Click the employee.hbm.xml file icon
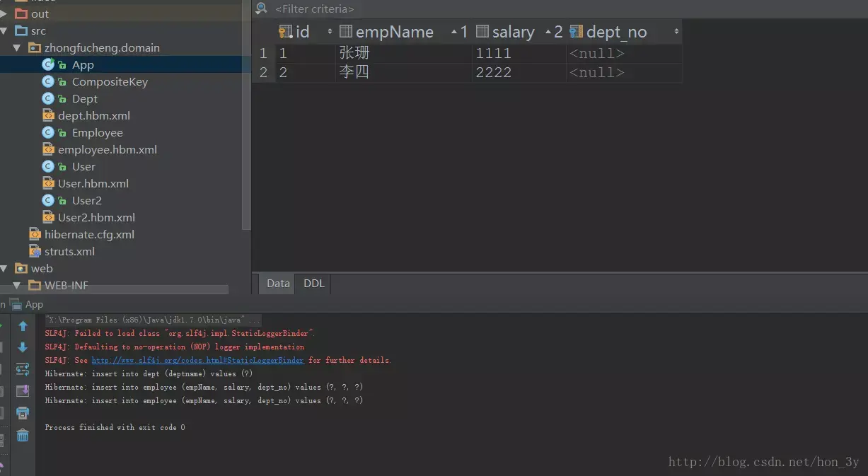Viewport: 868px width, 476px height. tap(48, 149)
